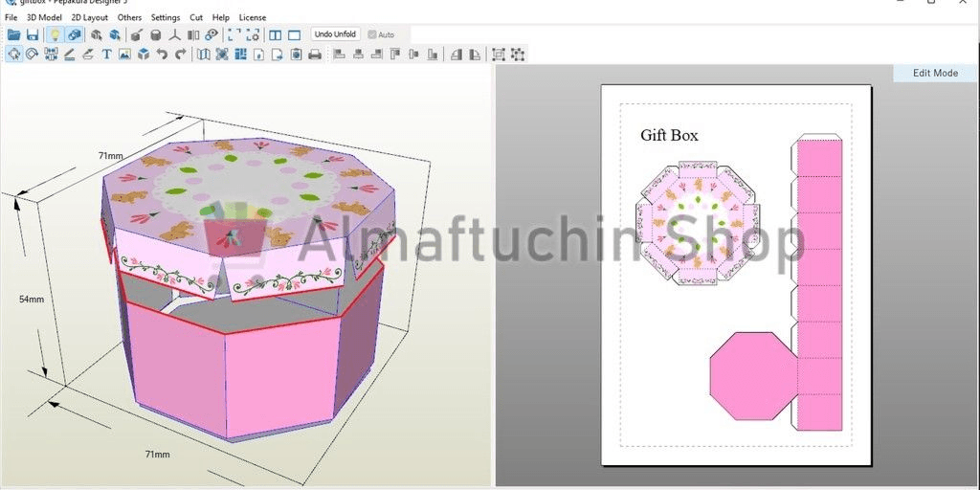
Task: Open the Settings menu
Action: click(x=166, y=17)
